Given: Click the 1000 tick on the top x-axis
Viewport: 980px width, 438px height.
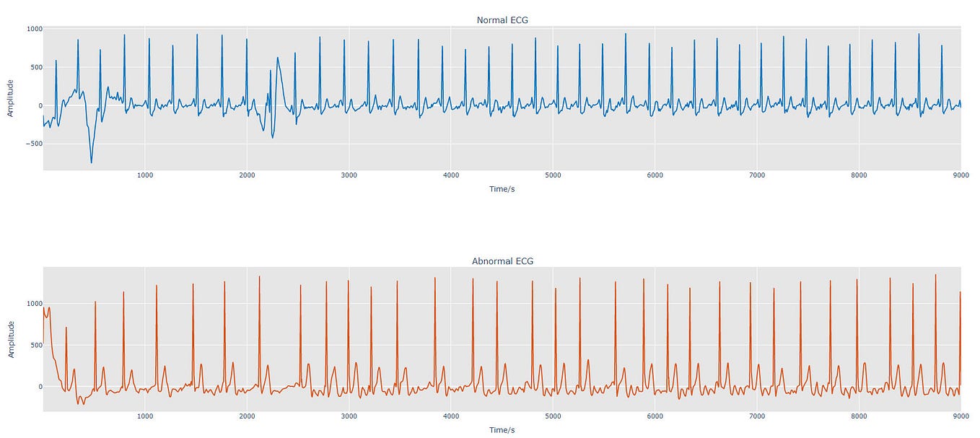Looking at the screenshot, I should tap(146, 175).
